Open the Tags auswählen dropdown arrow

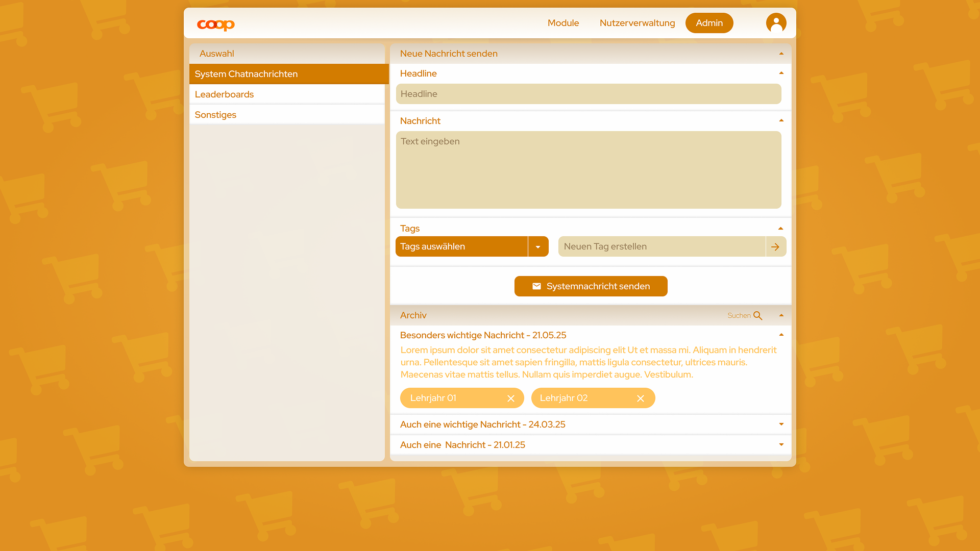pyautogui.click(x=538, y=247)
